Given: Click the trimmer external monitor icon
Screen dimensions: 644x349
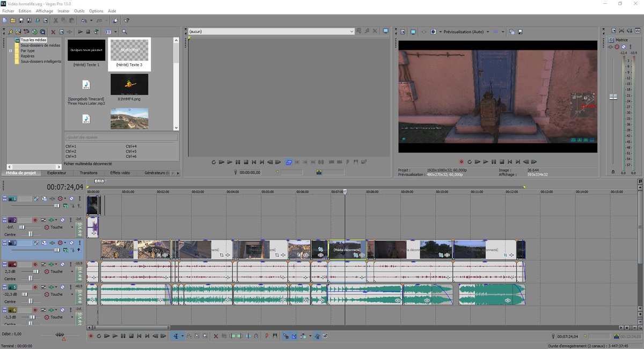Looking at the screenshot, I should 385,31.
